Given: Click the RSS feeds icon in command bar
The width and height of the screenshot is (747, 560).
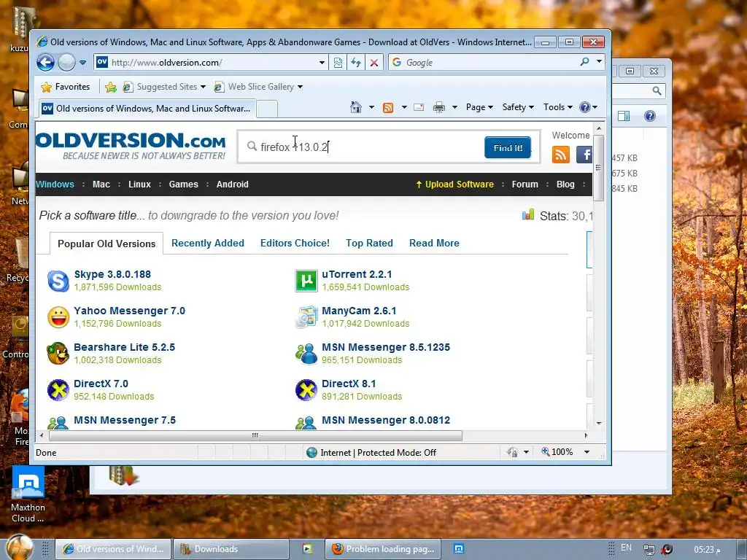Looking at the screenshot, I should 388,108.
